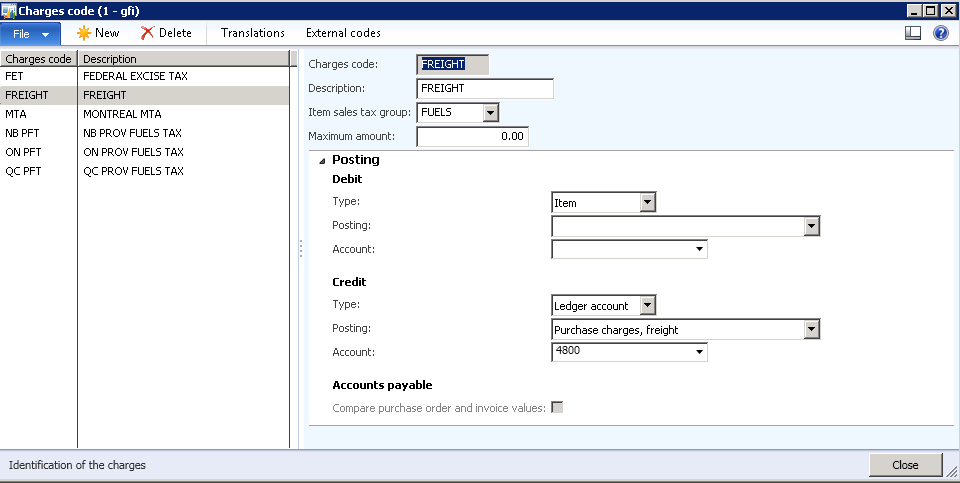Open the Credit Posting dropdown

click(811, 329)
